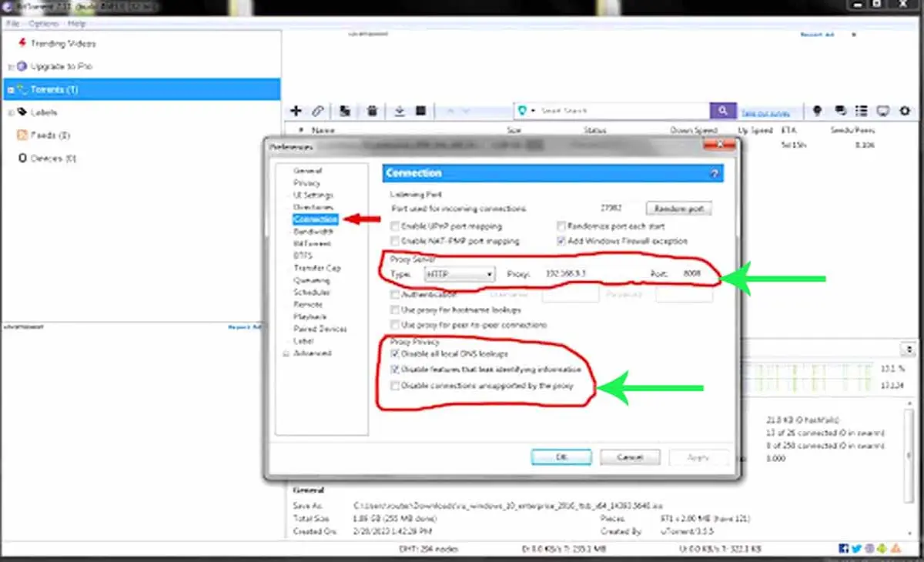Click the Report Ad link in left sidebar
Image resolution: width=924 pixels, height=562 pixels.
pos(245,327)
